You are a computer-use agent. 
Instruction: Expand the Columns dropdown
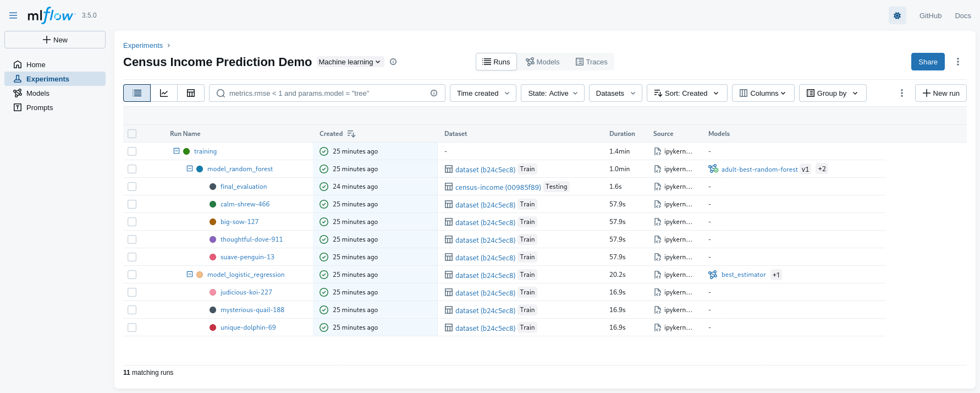click(x=763, y=93)
